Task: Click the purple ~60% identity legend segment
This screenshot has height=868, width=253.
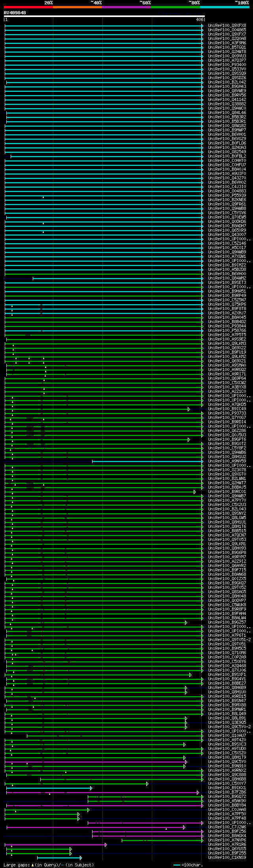Action: (126, 7)
